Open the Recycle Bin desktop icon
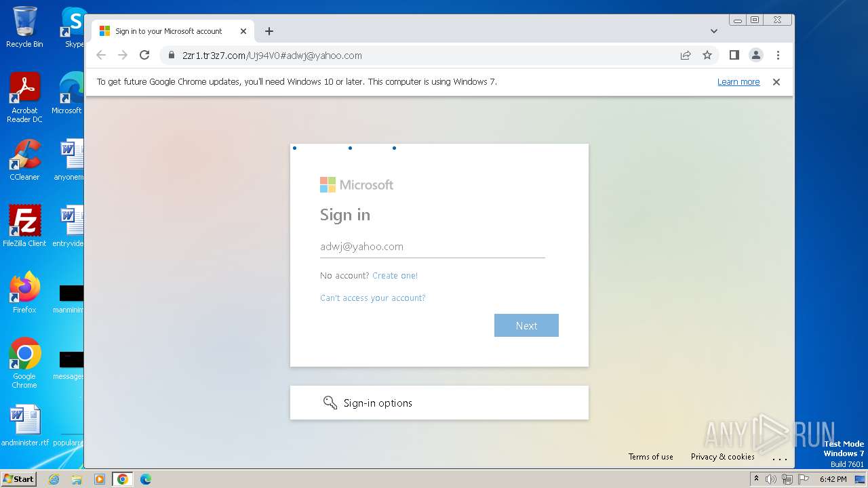Screen dimensions: 868x488 24,27
